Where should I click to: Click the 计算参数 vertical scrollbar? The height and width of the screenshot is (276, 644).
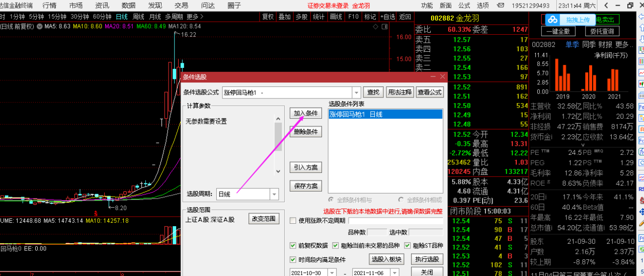point(278,144)
